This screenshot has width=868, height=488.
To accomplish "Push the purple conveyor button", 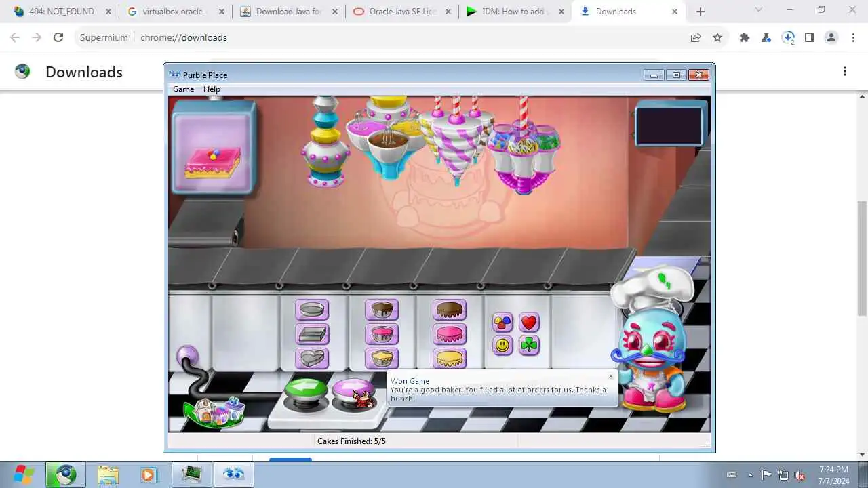I will [x=353, y=392].
